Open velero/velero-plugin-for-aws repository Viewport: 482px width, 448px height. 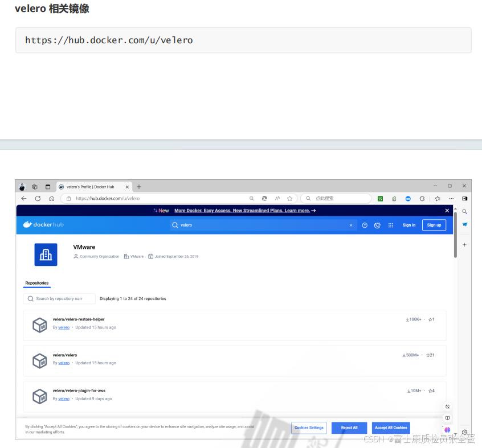79,391
